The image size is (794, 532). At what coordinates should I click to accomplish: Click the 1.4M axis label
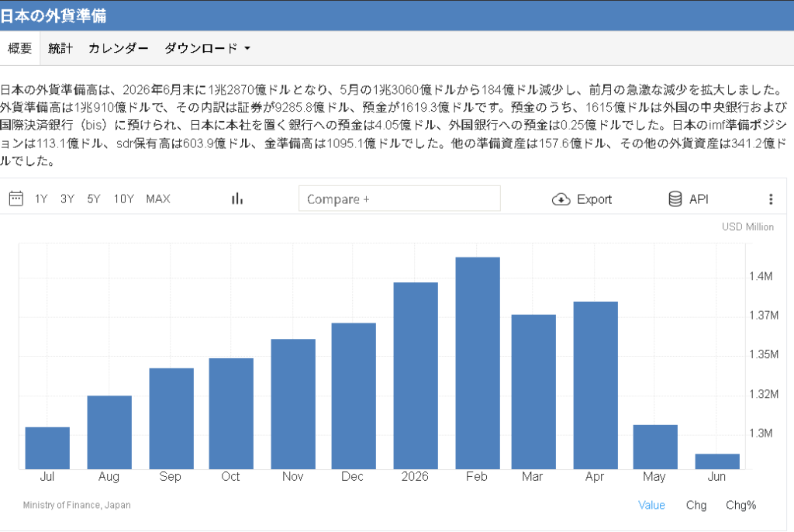761,277
